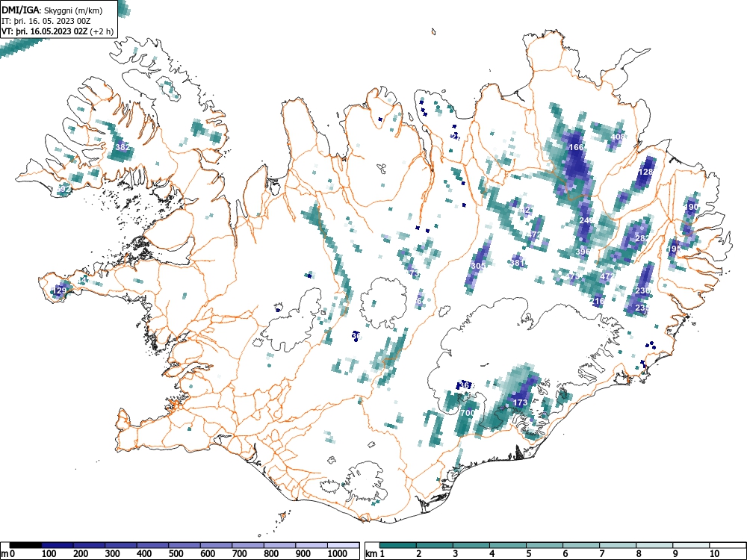Select the 7–8 km pale teal legend swatch
This screenshot has width=747, height=560.
point(618,545)
